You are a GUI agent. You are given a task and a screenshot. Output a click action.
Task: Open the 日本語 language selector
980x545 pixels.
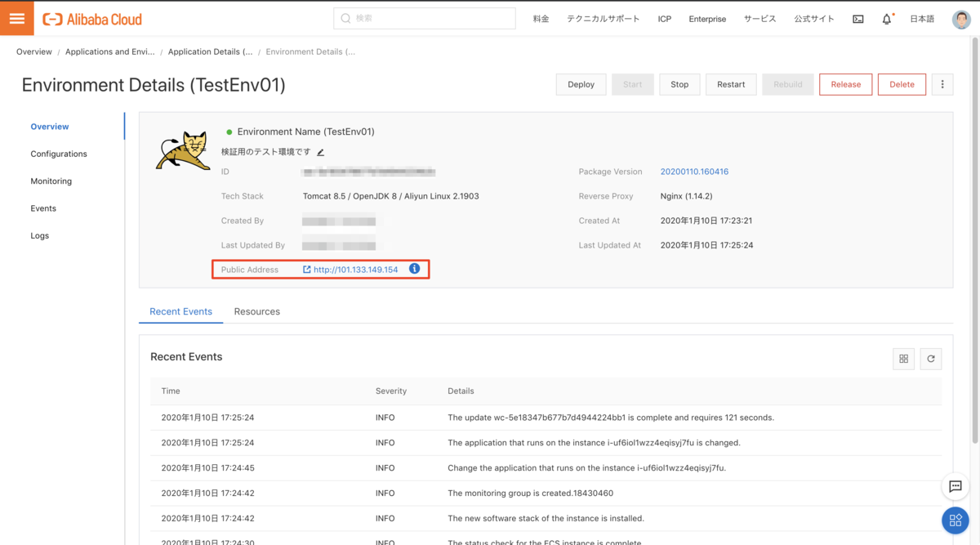click(922, 19)
